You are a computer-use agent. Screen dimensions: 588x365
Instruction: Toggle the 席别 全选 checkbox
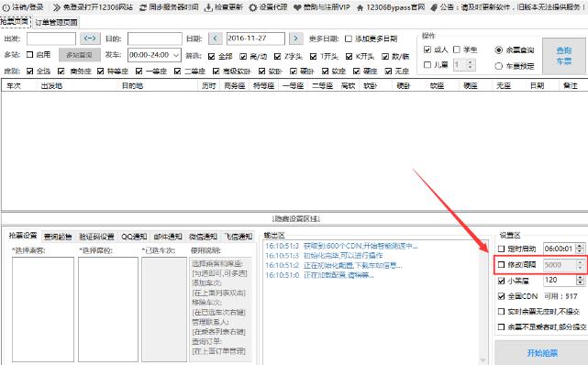(30, 71)
